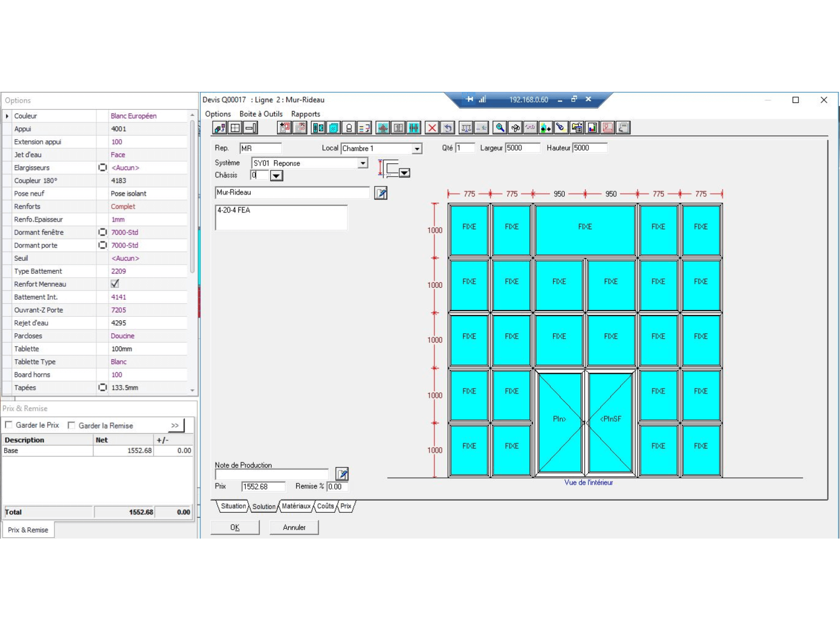This screenshot has height=630, width=840.
Task: Uncheck the Renfort Menneau checkbox
Action: pyautogui.click(x=115, y=283)
